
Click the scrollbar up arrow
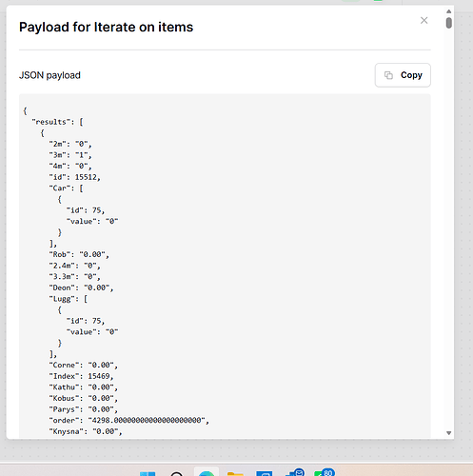pos(448,11)
